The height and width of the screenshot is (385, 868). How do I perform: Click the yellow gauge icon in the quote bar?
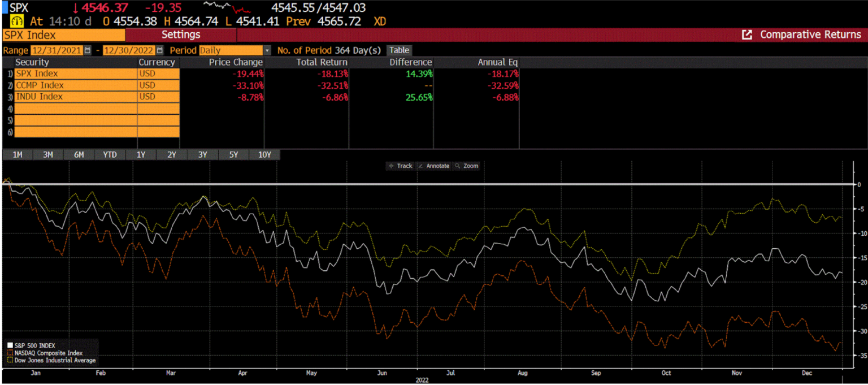point(16,21)
